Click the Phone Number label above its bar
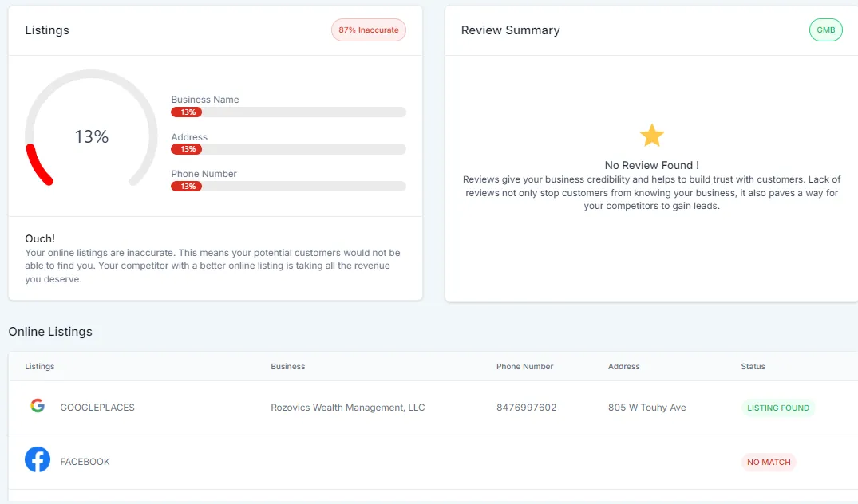Screen dimensions: 858x504 (x=204, y=173)
